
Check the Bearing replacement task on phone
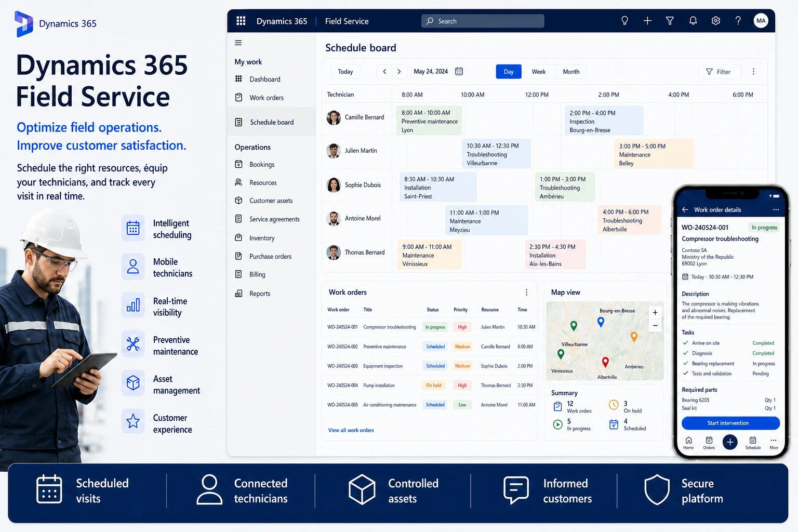coord(686,363)
